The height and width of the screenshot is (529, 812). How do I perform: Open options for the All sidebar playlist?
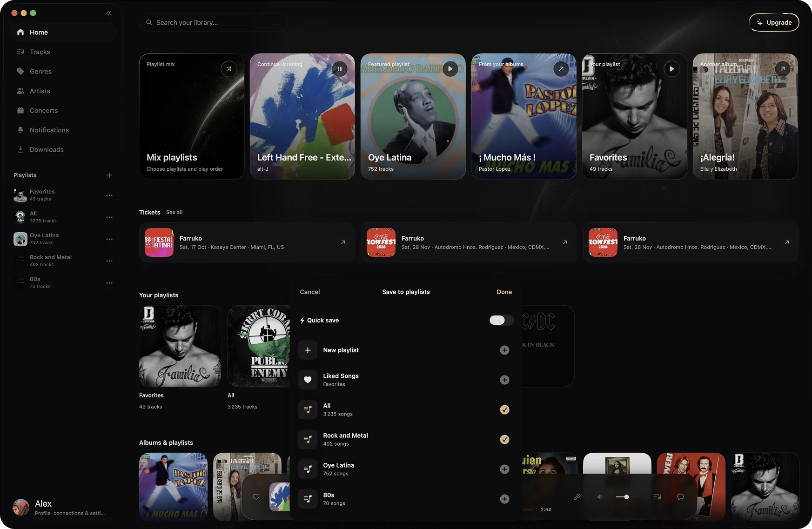click(109, 217)
